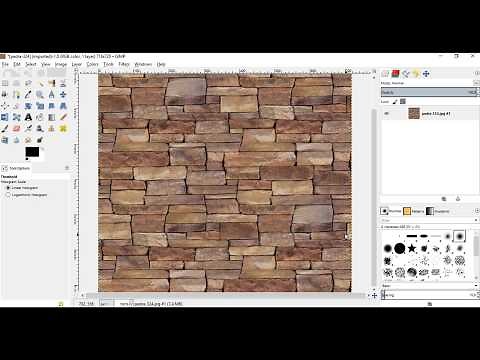Select the Zoom magnifier tool
This screenshot has width=480, height=360.
[40, 95]
